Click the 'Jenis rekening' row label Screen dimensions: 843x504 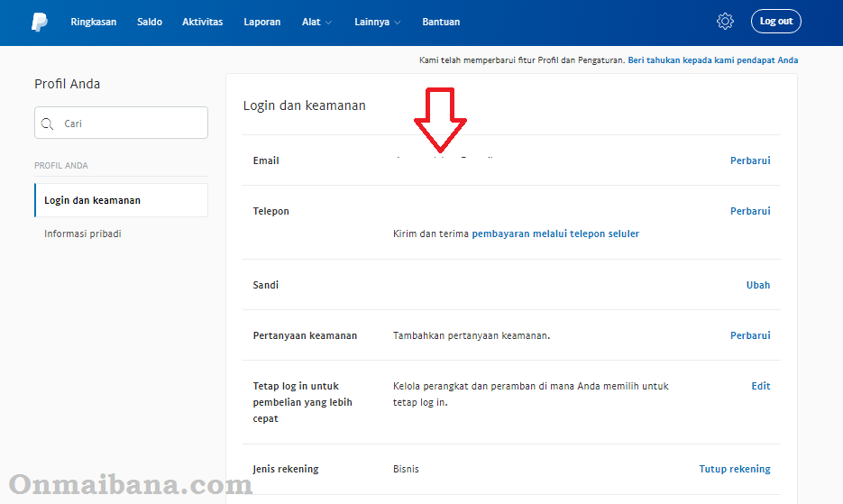tap(286, 469)
